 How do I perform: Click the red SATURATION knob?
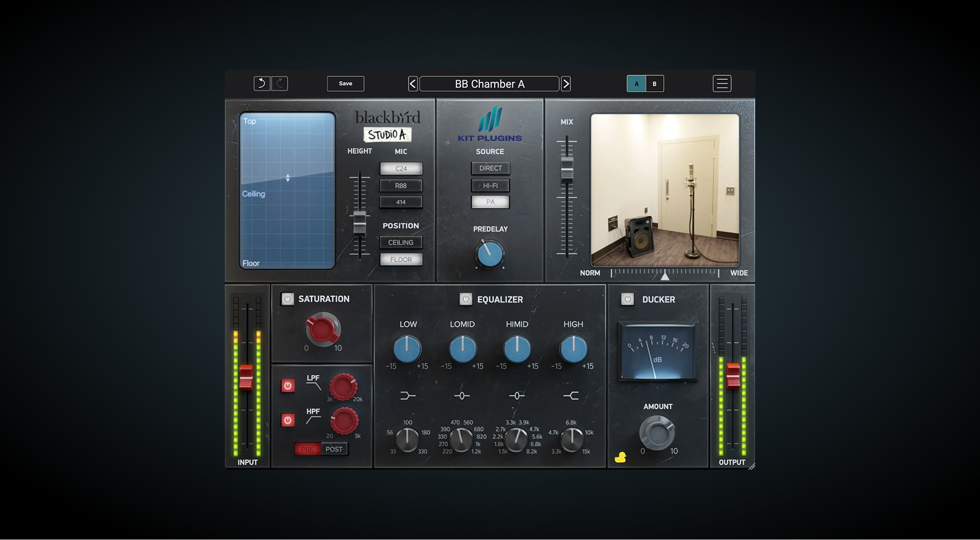(323, 329)
